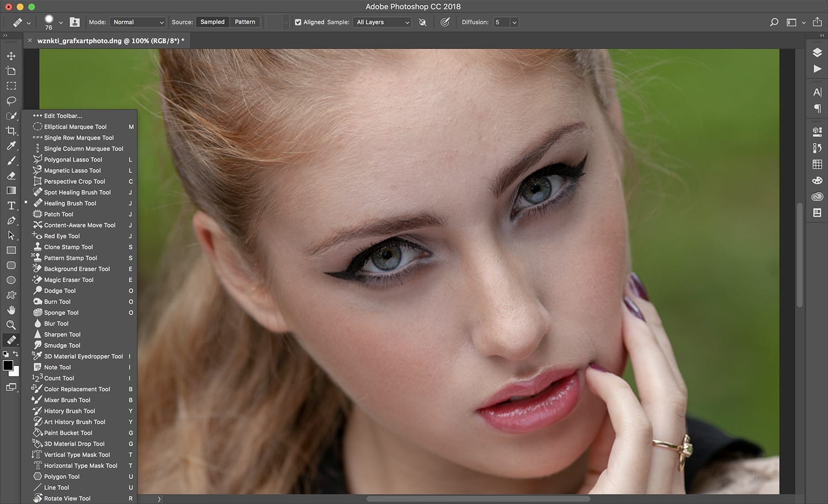Open the Diffusion value dropdown
The height and width of the screenshot is (504, 828).
(514, 22)
